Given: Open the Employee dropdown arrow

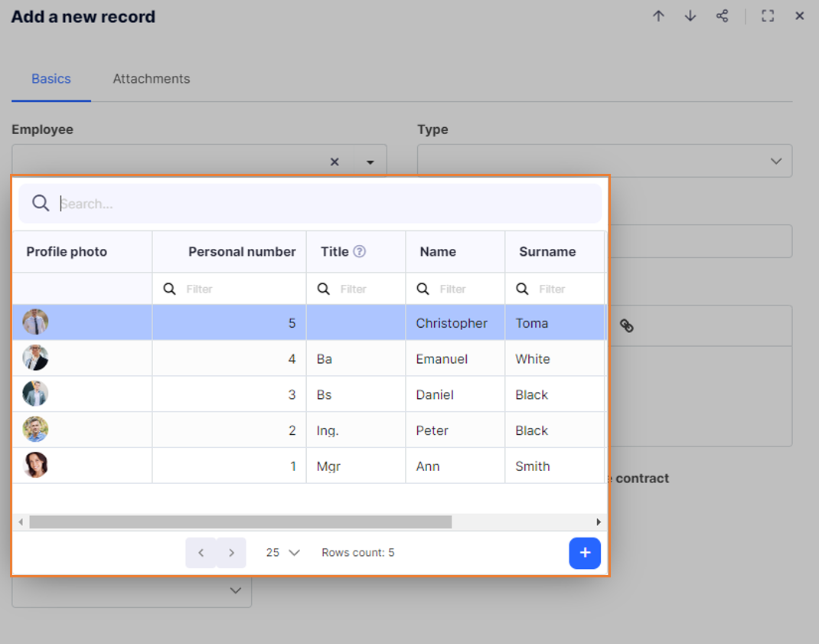Looking at the screenshot, I should [x=370, y=162].
